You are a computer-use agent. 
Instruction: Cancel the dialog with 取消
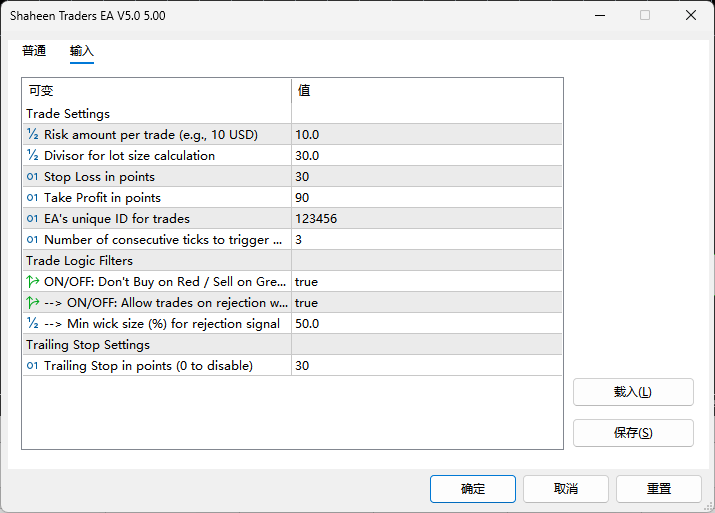click(566, 489)
